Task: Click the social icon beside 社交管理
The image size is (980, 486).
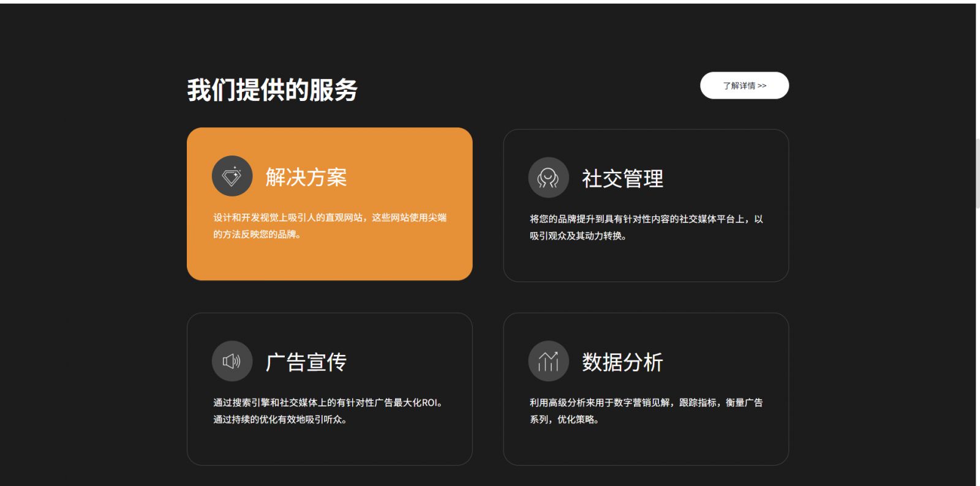Action: [x=548, y=178]
